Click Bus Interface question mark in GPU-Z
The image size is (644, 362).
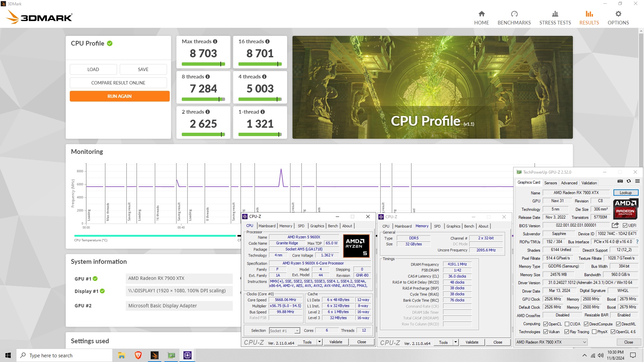point(637,242)
